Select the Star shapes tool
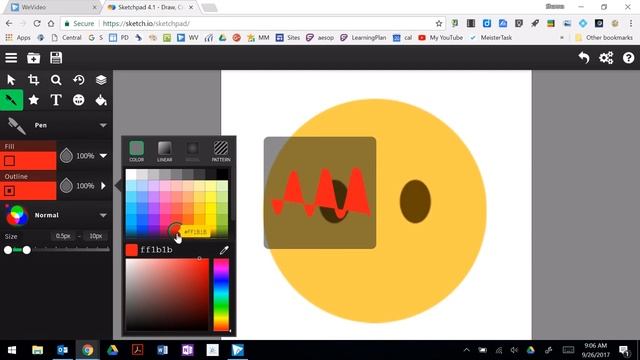The width and height of the screenshot is (640, 360). [x=33, y=100]
